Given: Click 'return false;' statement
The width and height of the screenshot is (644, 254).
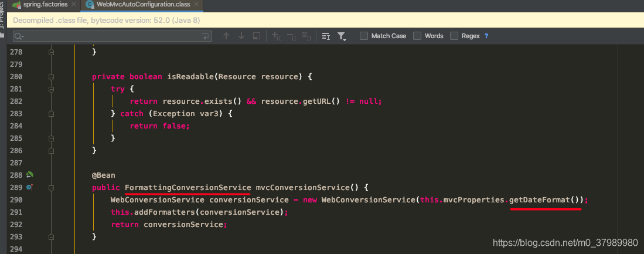Looking at the screenshot, I should pos(160,126).
